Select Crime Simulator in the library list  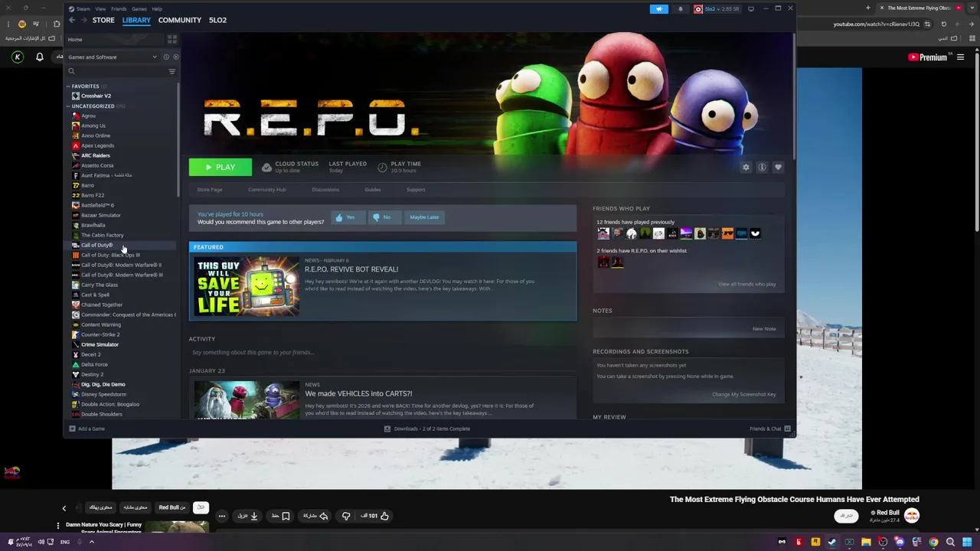(x=100, y=344)
